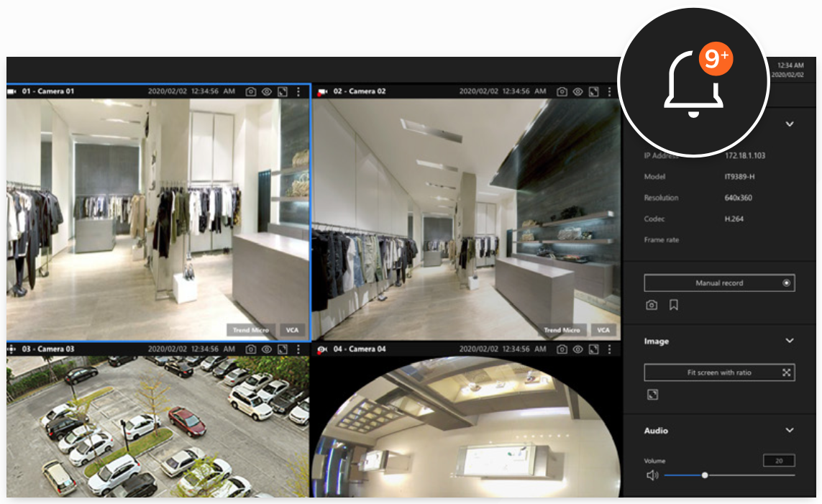Click the Fit screen with ratio button
Viewport: 822px width, 504px height.
pos(719,372)
